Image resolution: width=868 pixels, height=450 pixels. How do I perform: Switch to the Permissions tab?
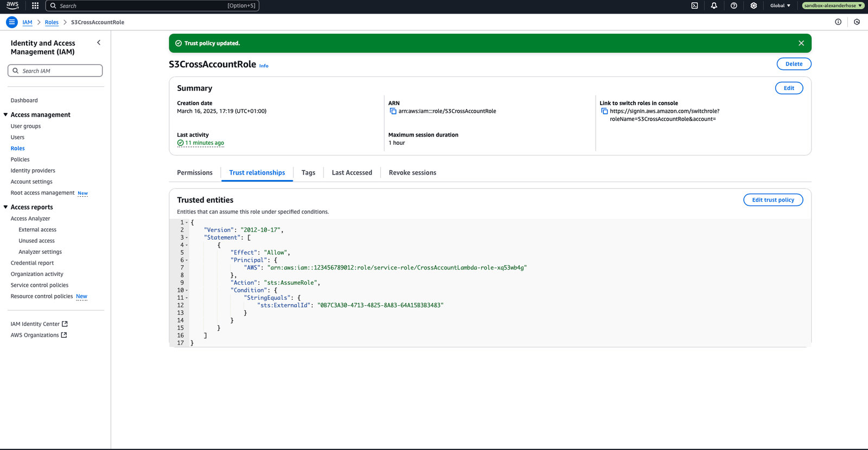[195, 173]
